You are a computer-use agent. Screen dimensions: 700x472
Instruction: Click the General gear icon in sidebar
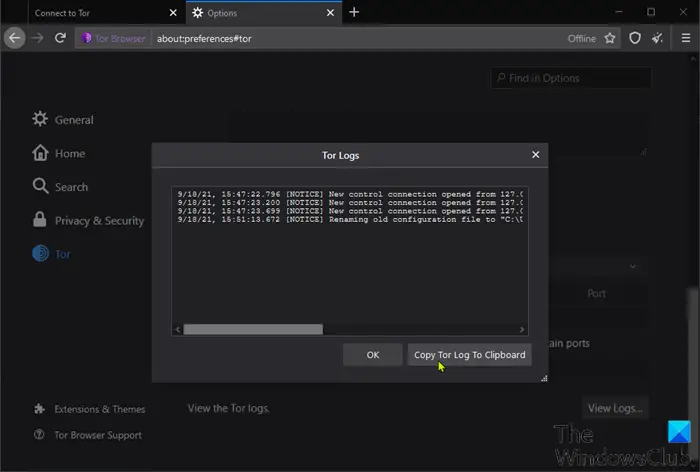point(40,119)
